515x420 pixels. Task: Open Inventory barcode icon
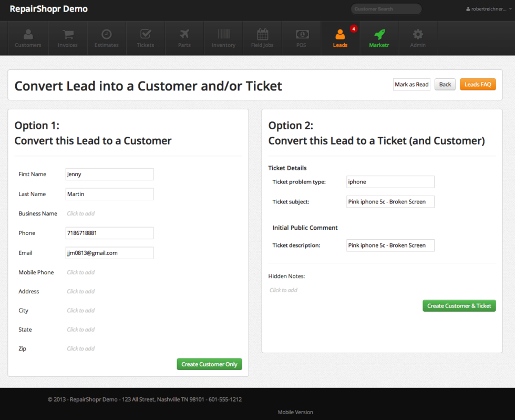(x=223, y=35)
